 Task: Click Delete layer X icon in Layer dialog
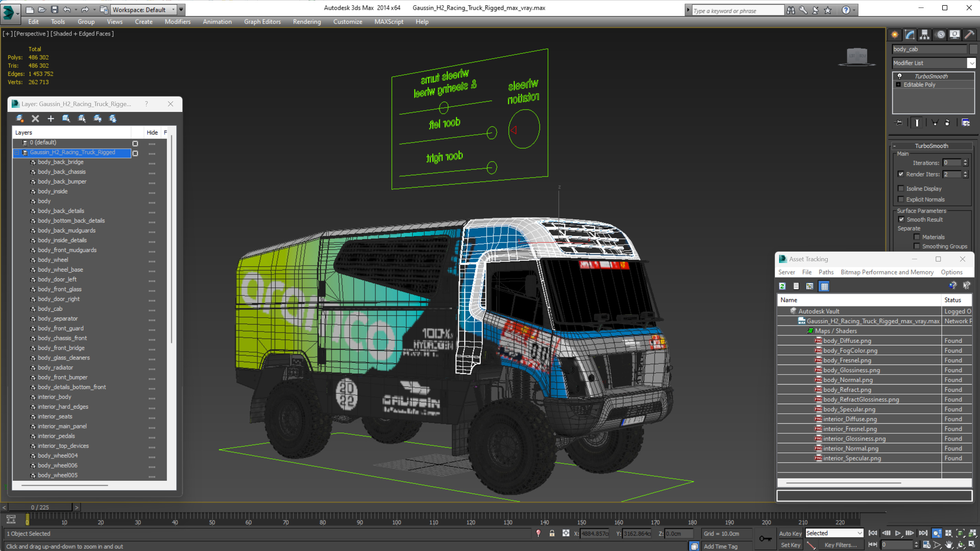35,119
